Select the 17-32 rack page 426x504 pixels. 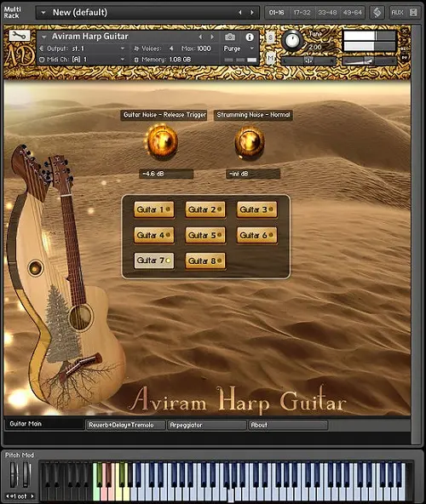(x=302, y=13)
